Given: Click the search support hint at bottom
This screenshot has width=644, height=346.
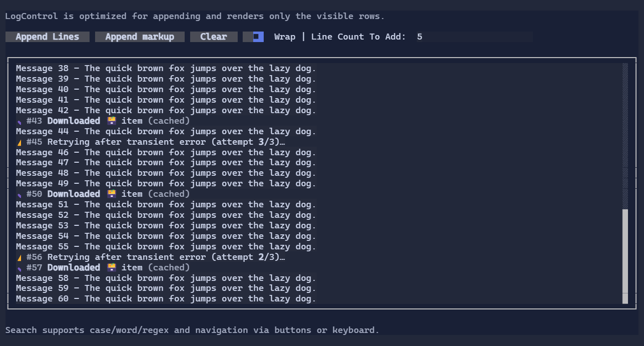Looking at the screenshot, I should pyautogui.click(x=192, y=330).
